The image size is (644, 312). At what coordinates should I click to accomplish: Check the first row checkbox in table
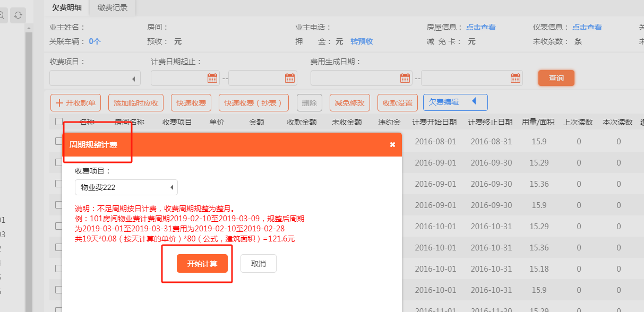[59, 142]
